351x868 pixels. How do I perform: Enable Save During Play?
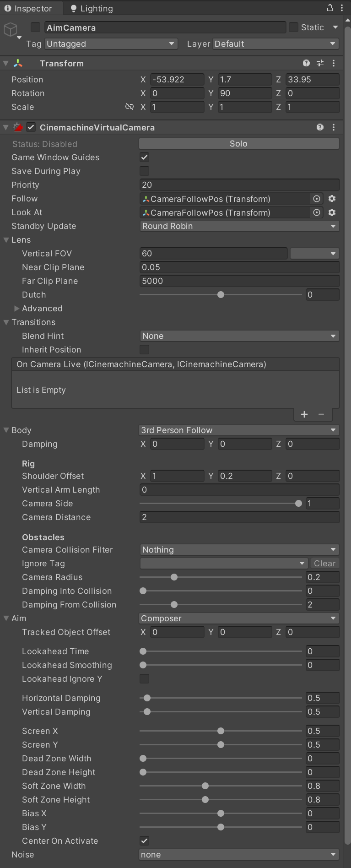pyautogui.click(x=144, y=171)
